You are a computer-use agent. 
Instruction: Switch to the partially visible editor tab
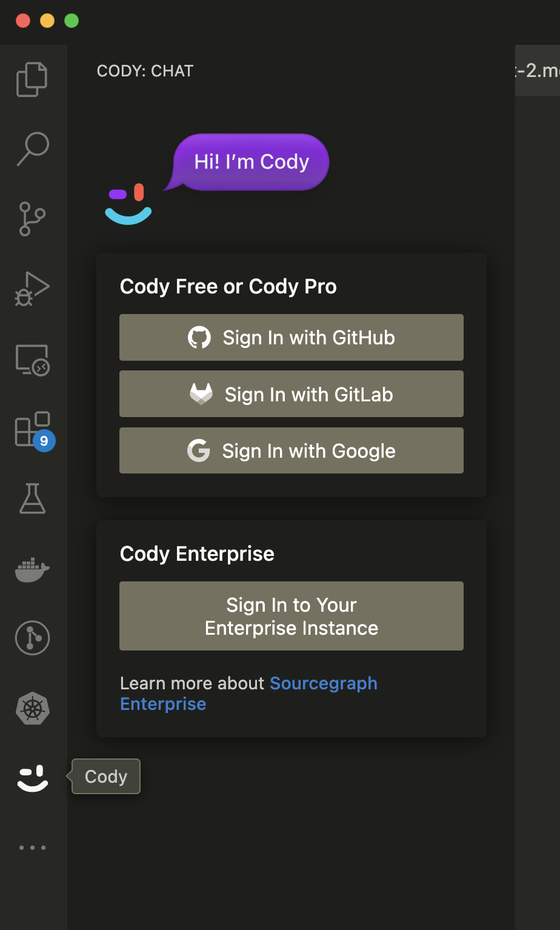pyautogui.click(x=538, y=71)
